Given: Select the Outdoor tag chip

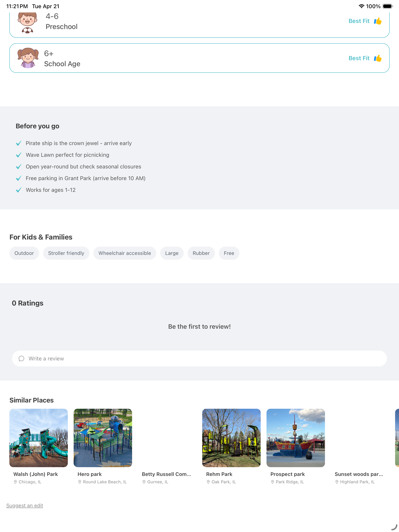Looking at the screenshot, I should pos(24,253).
